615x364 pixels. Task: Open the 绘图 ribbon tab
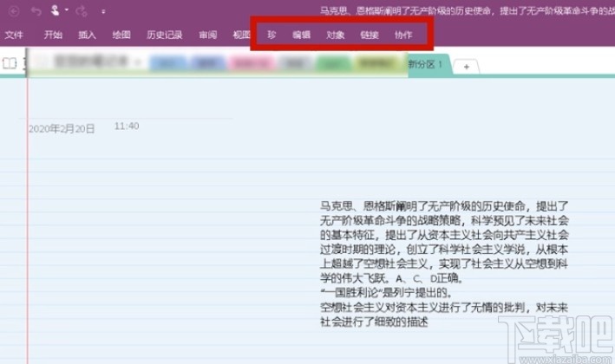(x=121, y=35)
